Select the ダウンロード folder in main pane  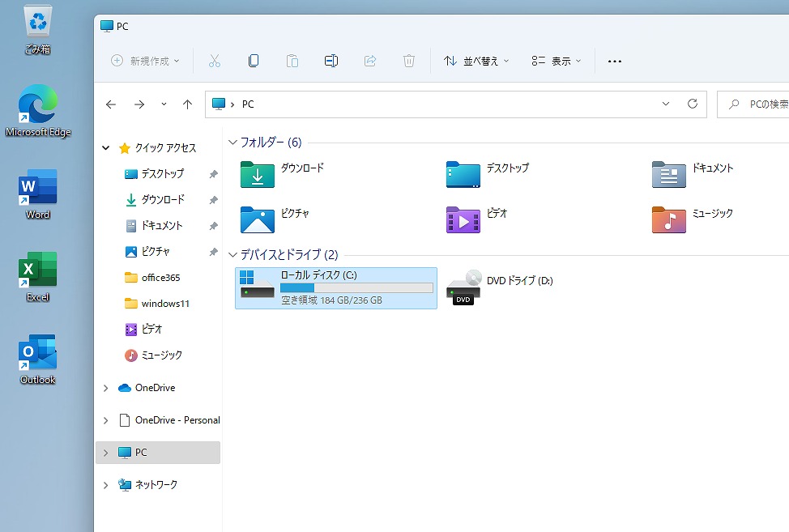click(x=282, y=174)
